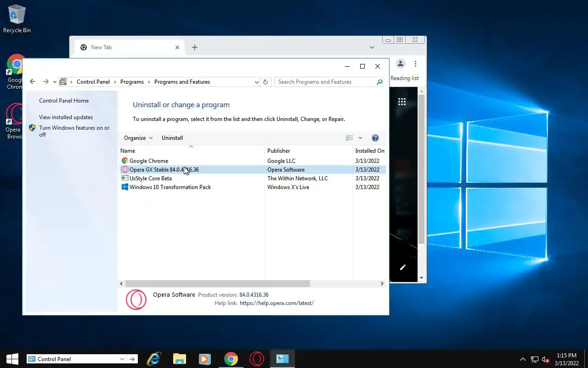The height and width of the screenshot is (368, 588).
Task: Open Chrome tab search chevron
Action: pos(372,47)
